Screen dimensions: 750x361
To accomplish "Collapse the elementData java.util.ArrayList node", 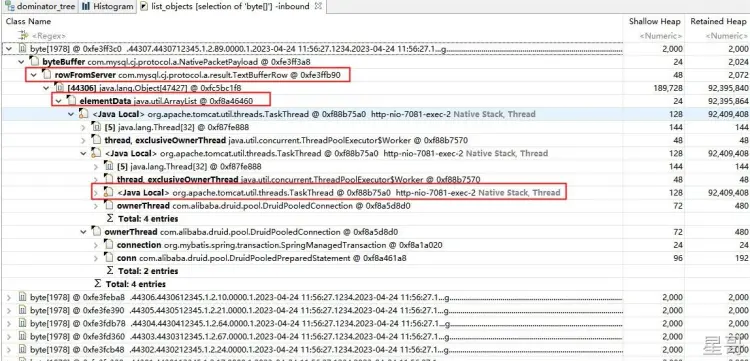I will click(58, 101).
